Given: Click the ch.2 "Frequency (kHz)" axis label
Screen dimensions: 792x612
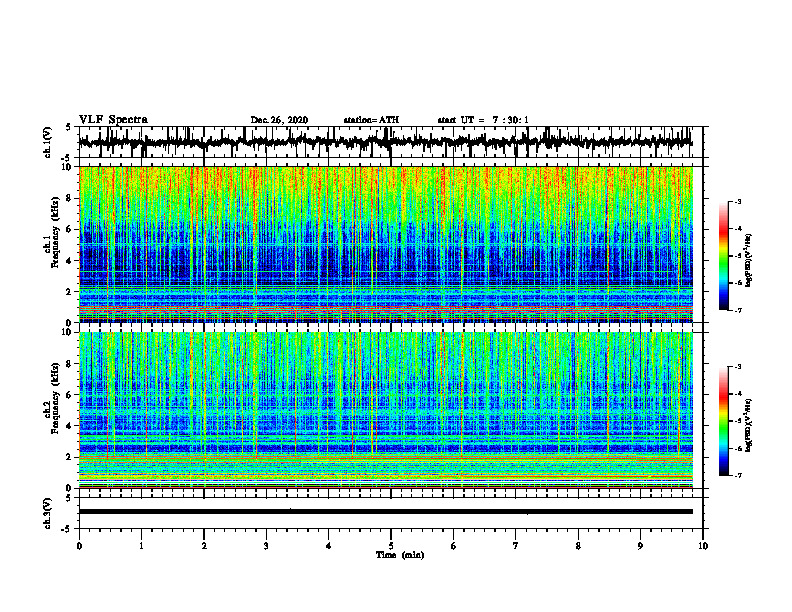Looking at the screenshot, I should [55, 398].
